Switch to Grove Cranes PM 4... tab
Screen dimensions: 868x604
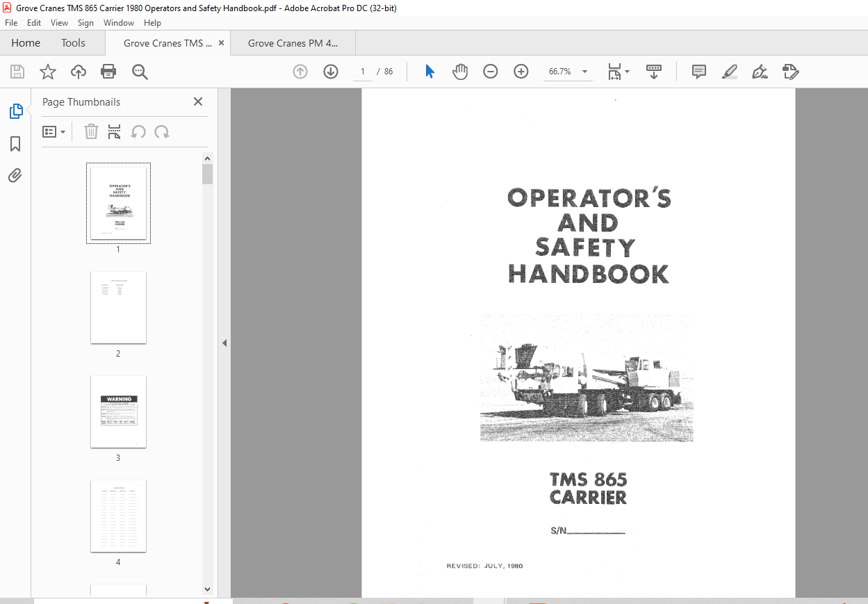pyautogui.click(x=293, y=43)
